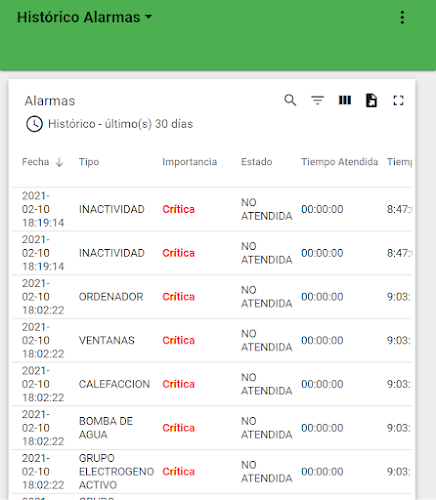Select the BOMBA DE AGUA alarm type cell

point(106,428)
